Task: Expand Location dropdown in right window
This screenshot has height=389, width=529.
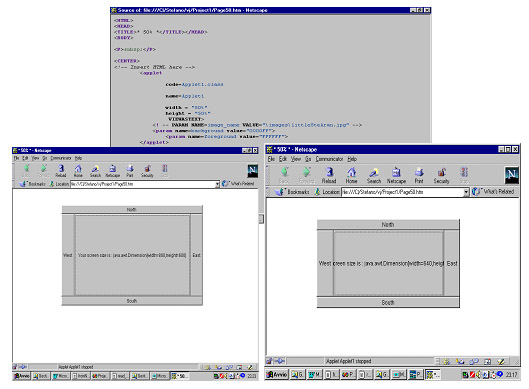Action: coord(466,192)
